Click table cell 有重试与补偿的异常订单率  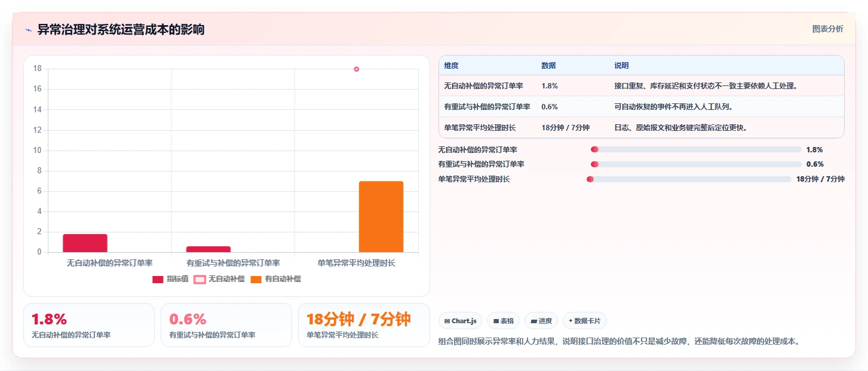pyautogui.click(x=487, y=107)
